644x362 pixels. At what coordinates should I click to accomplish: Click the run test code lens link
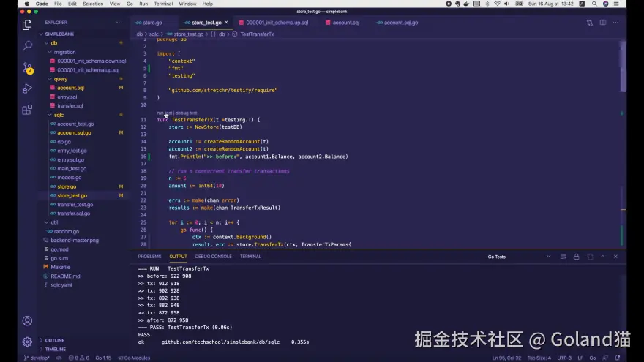[164, 113]
